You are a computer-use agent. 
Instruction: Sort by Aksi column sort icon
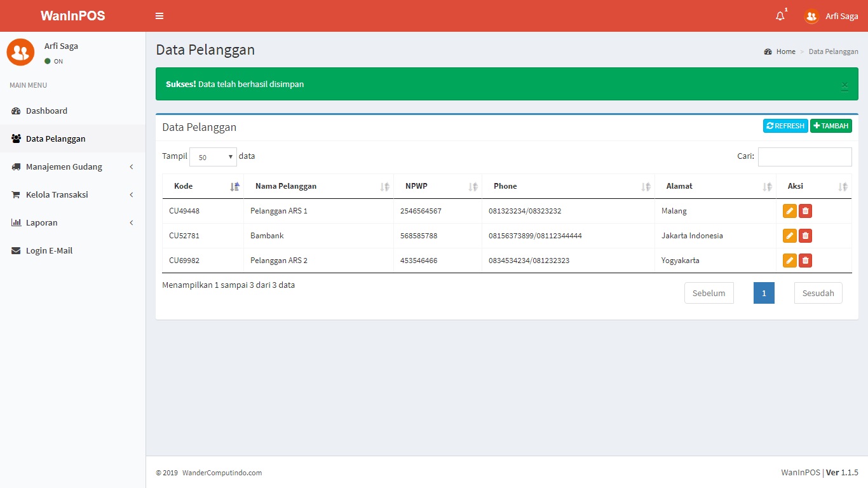point(843,186)
